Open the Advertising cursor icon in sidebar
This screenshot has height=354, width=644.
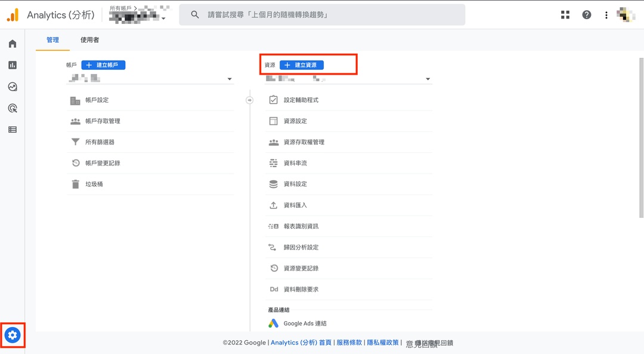point(13,108)
